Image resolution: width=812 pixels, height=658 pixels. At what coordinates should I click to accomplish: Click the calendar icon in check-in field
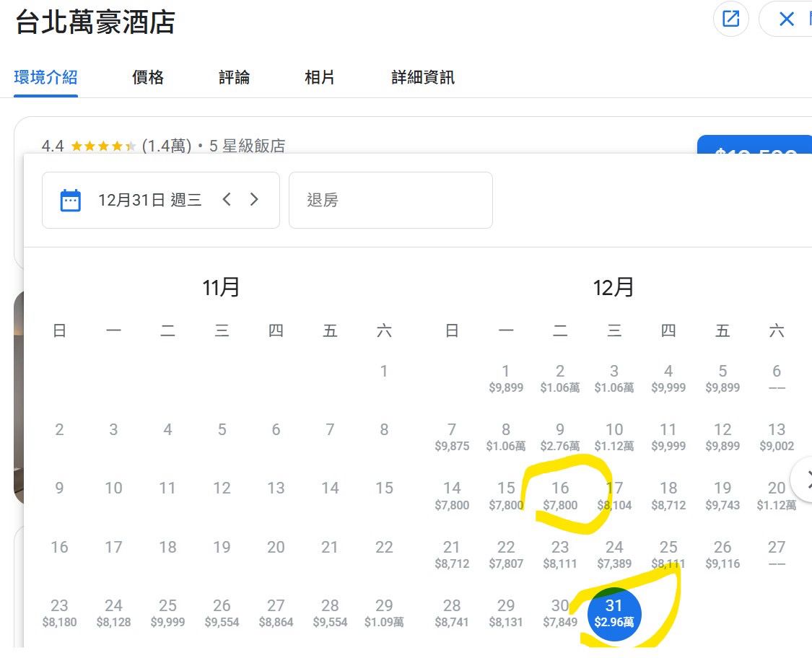point(70,200)
